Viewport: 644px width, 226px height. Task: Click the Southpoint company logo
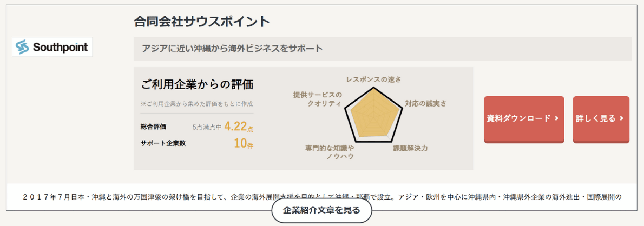coord(52,47)
